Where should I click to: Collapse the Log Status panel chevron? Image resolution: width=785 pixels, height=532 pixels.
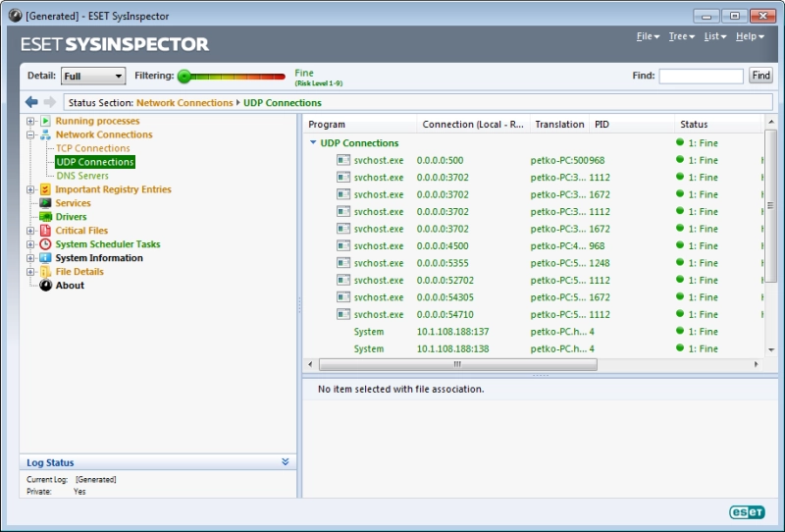pyautogui.click(x=286, y=462)
